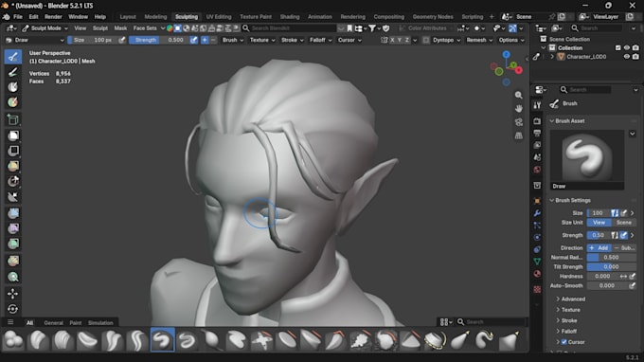
Task: Click the Sculpt menu in viewport header
Action: pos(99,28)
